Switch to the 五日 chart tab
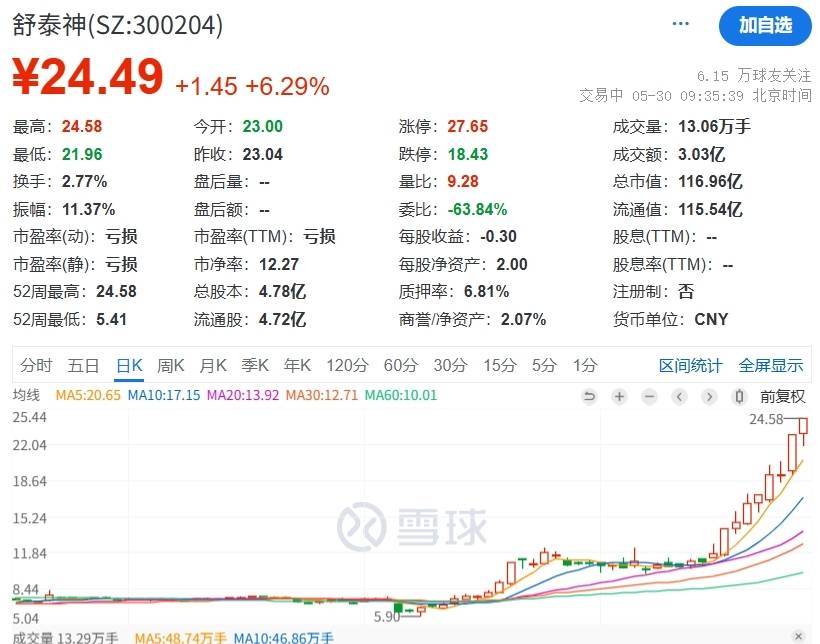Image resolution: width=820 pixels, height=644 pixels. (83, 365)
